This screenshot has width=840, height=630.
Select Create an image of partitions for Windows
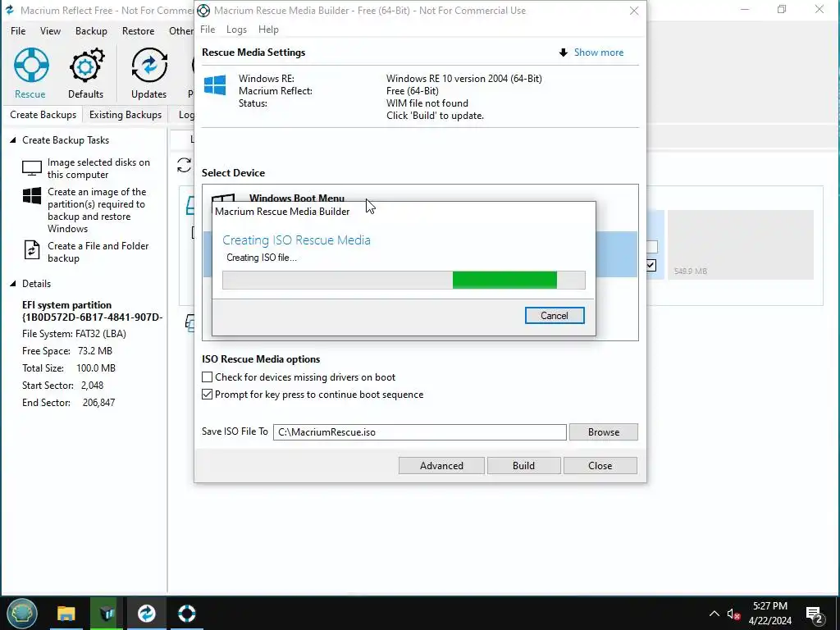97,210
